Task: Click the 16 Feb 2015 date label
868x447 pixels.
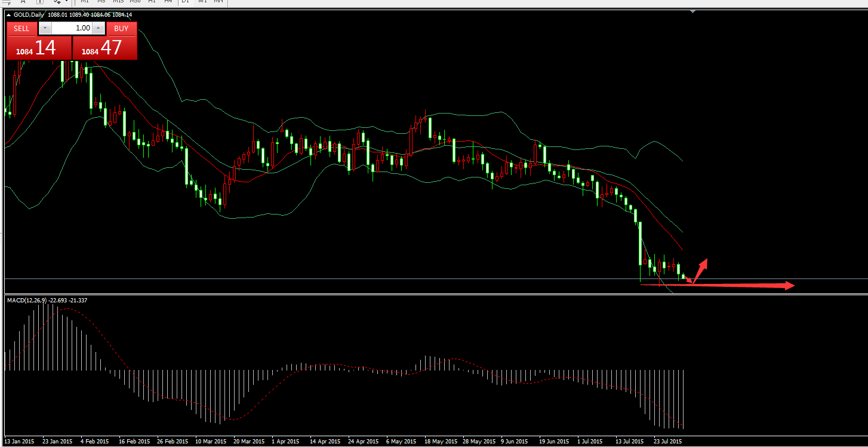Action: tap(134, 442)
